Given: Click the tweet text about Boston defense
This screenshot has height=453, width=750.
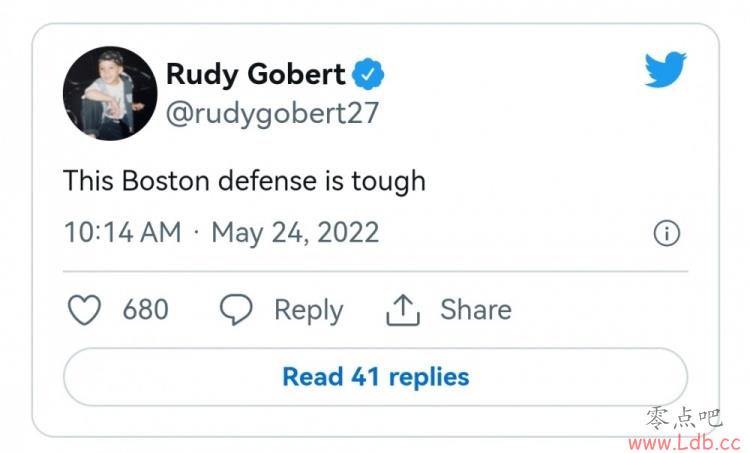Looking at the screenshot, I should point(244,181).
